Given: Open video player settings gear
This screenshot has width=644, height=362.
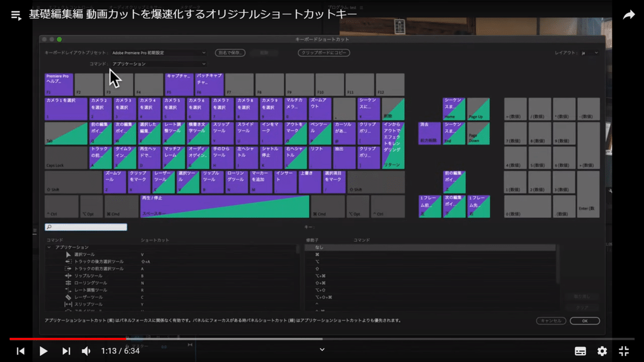Looking at the screenshot, I should (x=602, y=351).
